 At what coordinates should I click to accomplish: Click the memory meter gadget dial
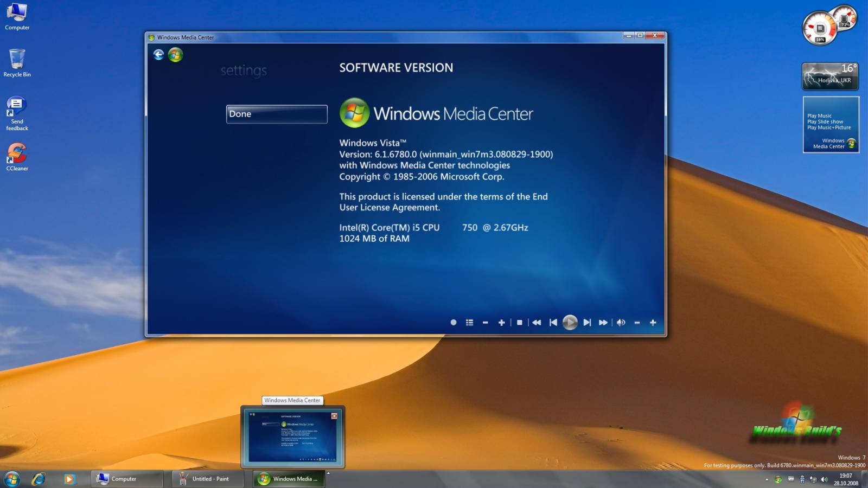click(844, 18)
